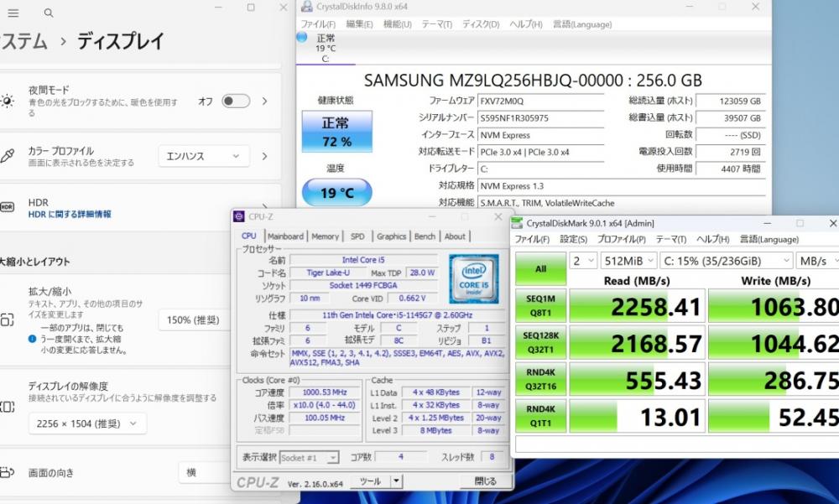Switch to the Mainboard tab in CPU-Z
Image resolution: width=839 pixels, height=504 pixels.
click(x=285, y=236)
